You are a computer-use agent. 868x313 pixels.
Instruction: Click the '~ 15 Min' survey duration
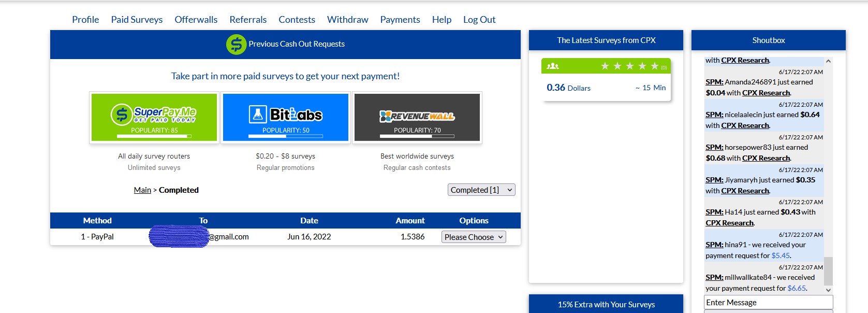click(651, 88)
